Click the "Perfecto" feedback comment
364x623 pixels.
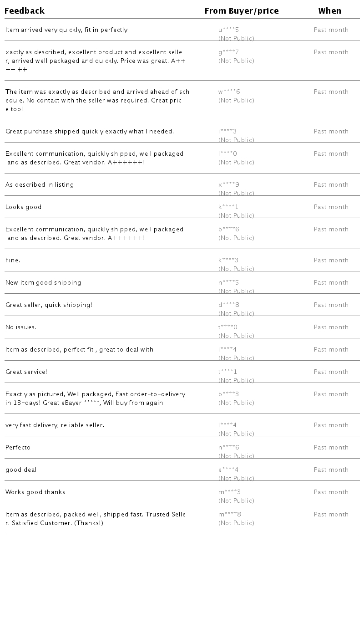click(x=18, y=448)
